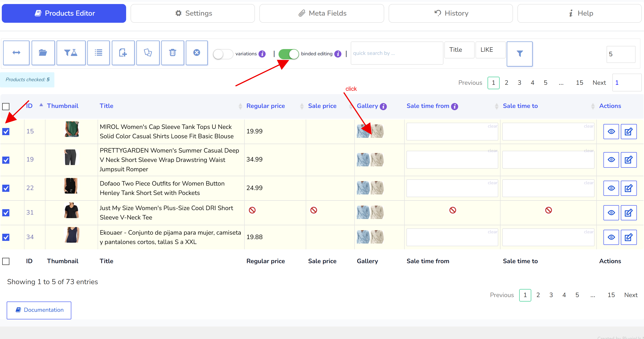Uncheck the checkbox for product 19
Screen dimensions: 644x339
click(x=6, y=160)
